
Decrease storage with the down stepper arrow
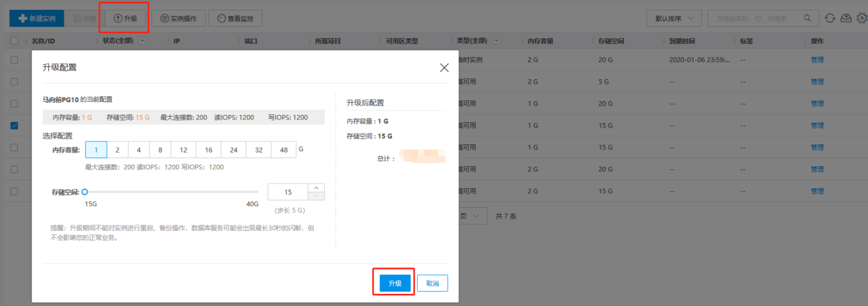coord(317,196)
